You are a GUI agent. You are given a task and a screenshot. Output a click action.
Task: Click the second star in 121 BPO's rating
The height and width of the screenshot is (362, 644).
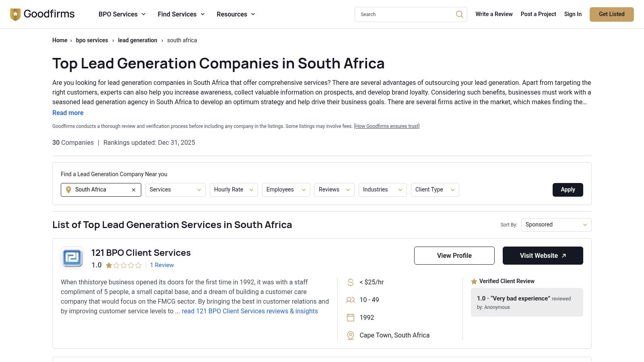[x=116, y=265]
